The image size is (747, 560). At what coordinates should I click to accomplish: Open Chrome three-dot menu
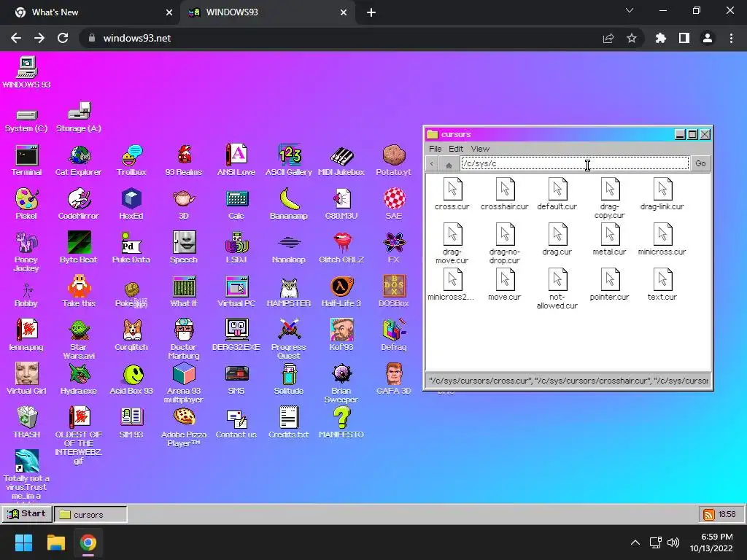[731, 38]
